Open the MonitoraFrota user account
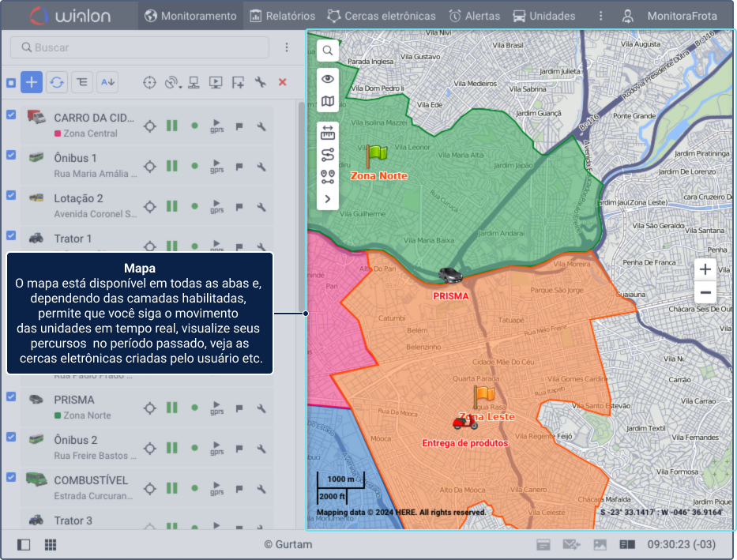Viewport: 737px width, 560px height. [672, 16]
